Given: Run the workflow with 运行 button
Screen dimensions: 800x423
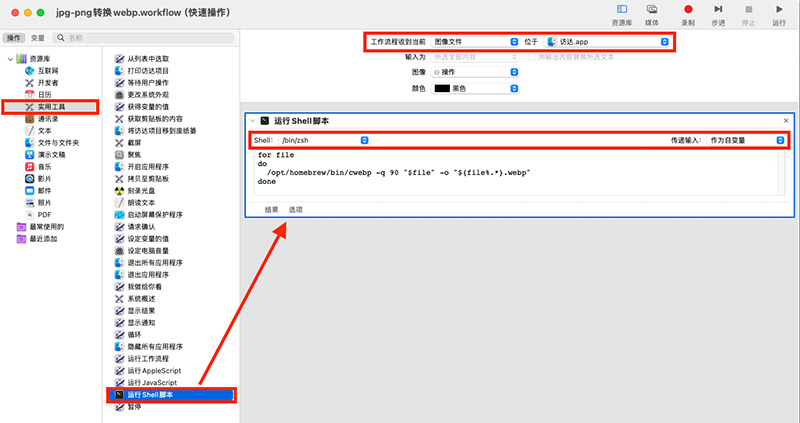Looking at the screenshot, I should (779, 13).
